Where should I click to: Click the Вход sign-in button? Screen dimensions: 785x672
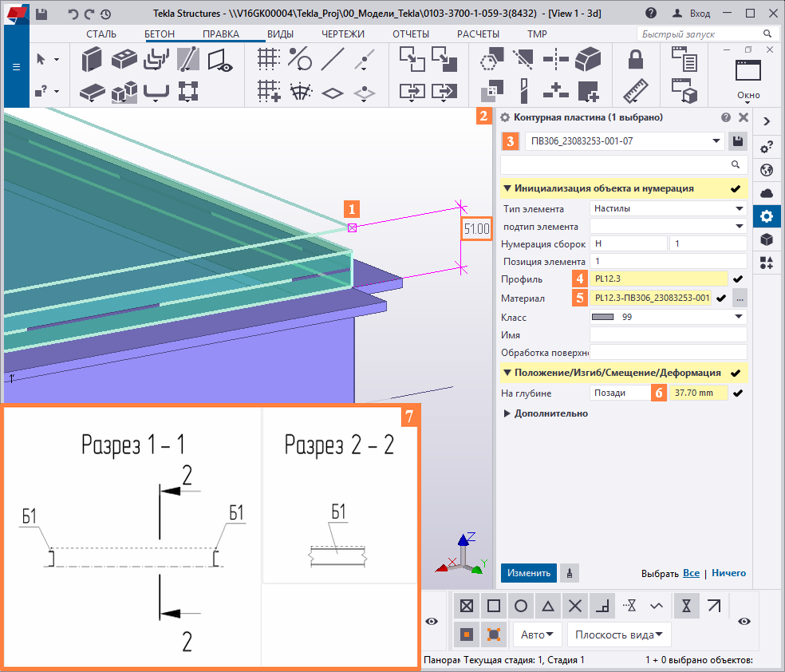click(692, 14)
